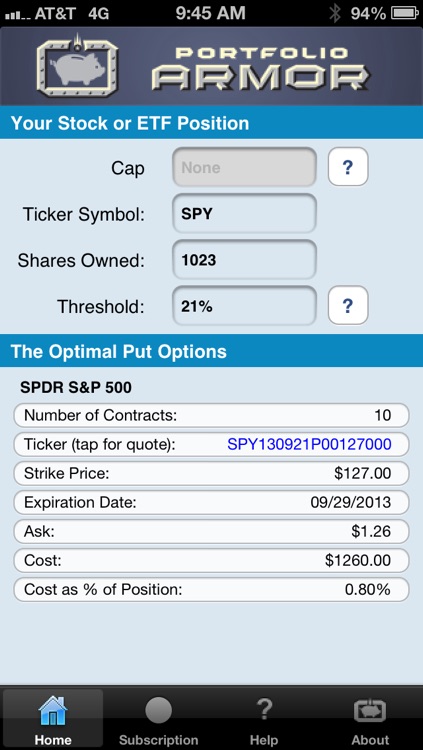Tap the SPY130921P00127000 quote link
This screenshot has height=750, width=423.
pyautogui.click(x=309, y=444)
